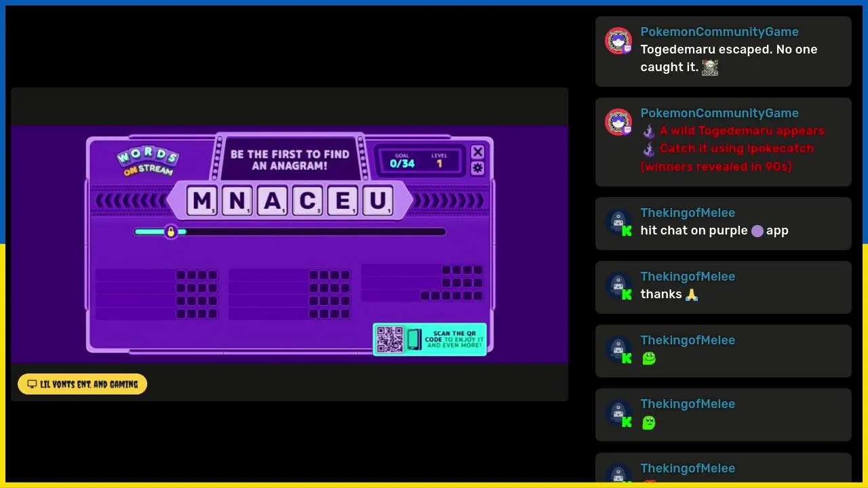Click the lock marker on progress bar

pyautogui.click(x=171, y=232)
